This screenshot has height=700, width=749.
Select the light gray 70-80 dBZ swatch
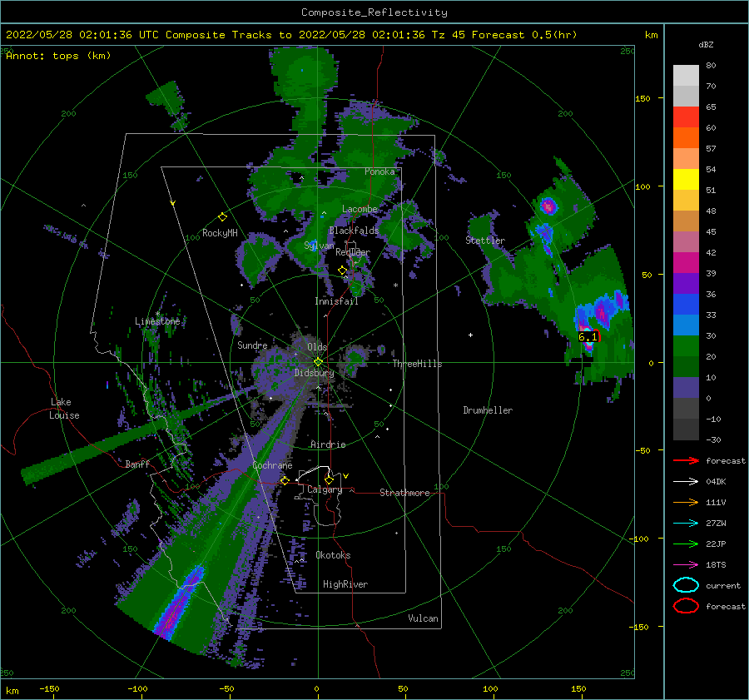[686, 76]
